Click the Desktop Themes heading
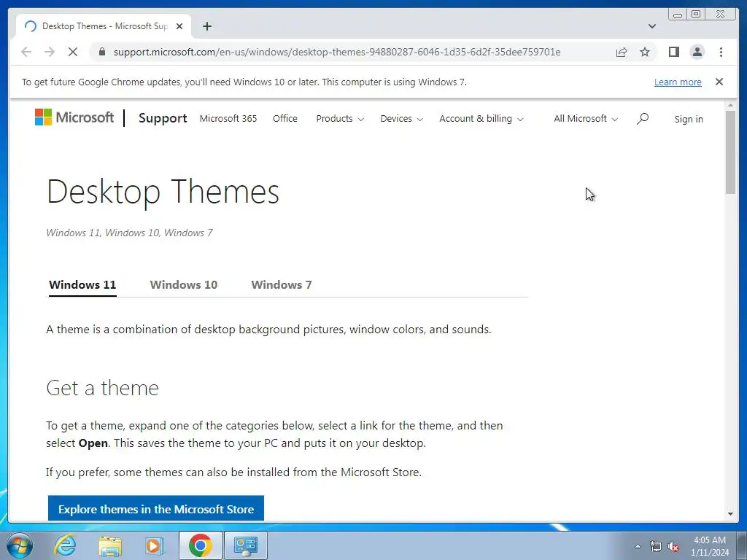 pos(163,192)
